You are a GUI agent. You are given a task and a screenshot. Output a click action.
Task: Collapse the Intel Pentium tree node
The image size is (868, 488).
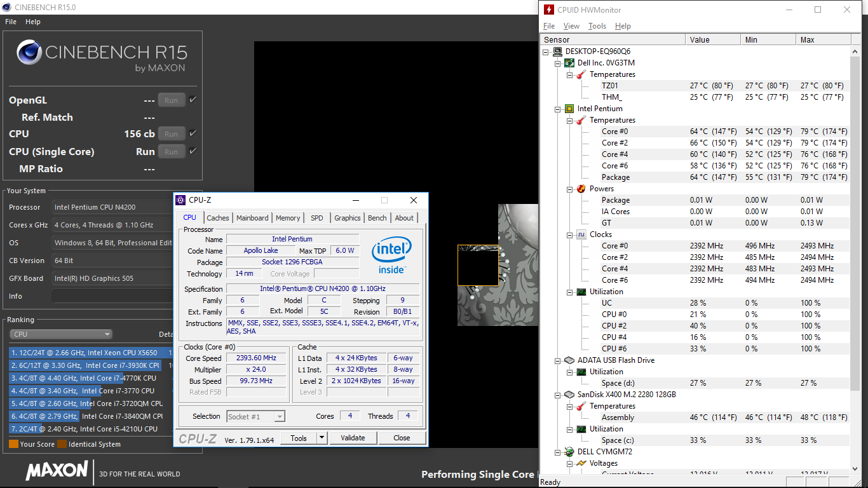(558, 109)
